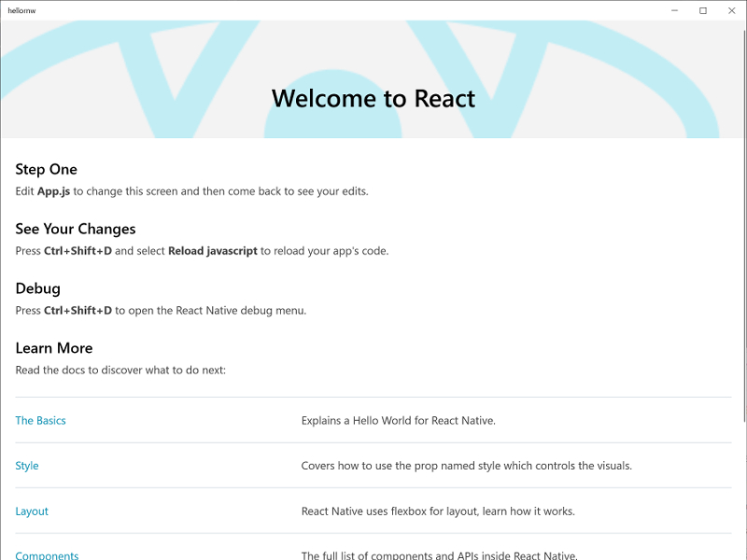Viewport: 747px width, 560px height.
Task: Click 'open the React Native debug menu' sentence
Action: tap(161, 311)
